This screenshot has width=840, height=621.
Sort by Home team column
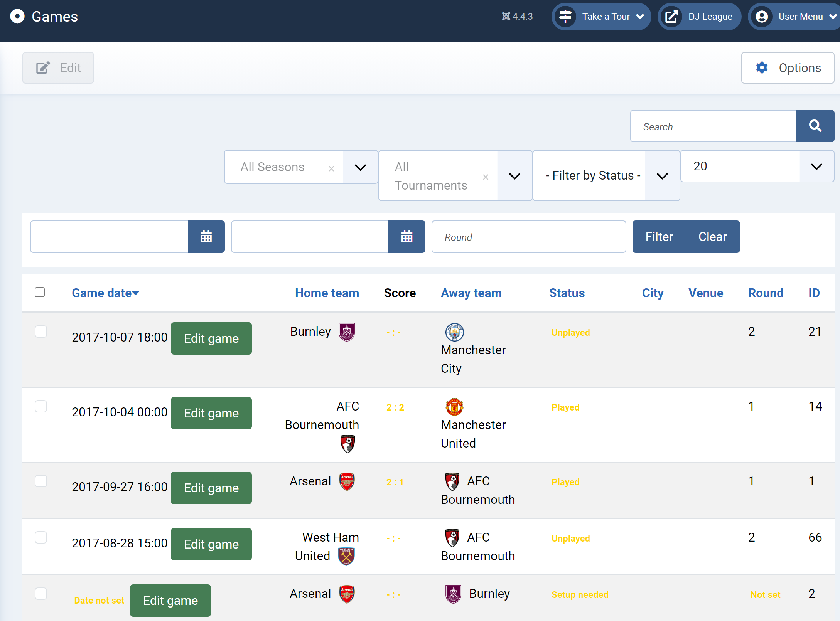(x=327, y=293)
